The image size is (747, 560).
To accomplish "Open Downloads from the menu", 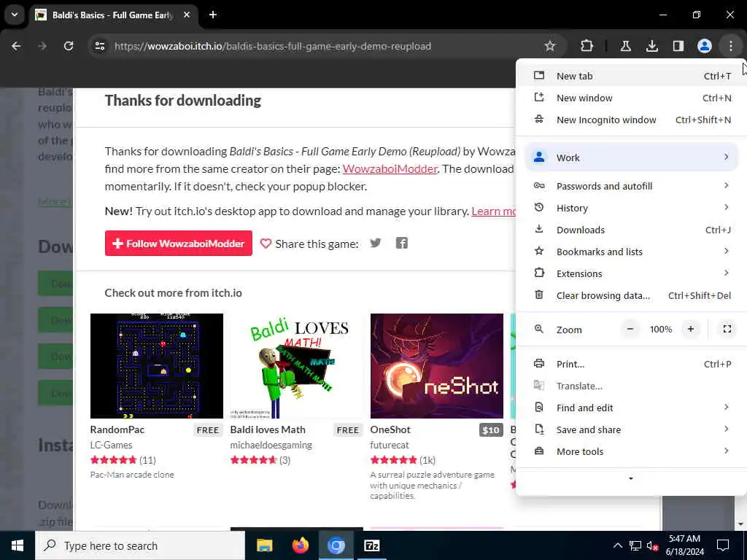I will coord(631,230).
